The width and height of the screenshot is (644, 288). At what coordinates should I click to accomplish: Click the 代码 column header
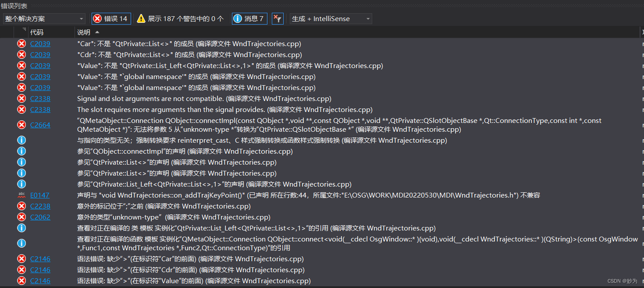37,32
